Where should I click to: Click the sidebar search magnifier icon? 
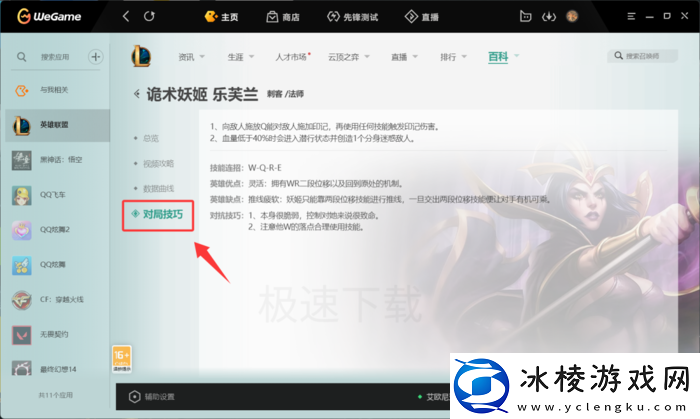21,57
